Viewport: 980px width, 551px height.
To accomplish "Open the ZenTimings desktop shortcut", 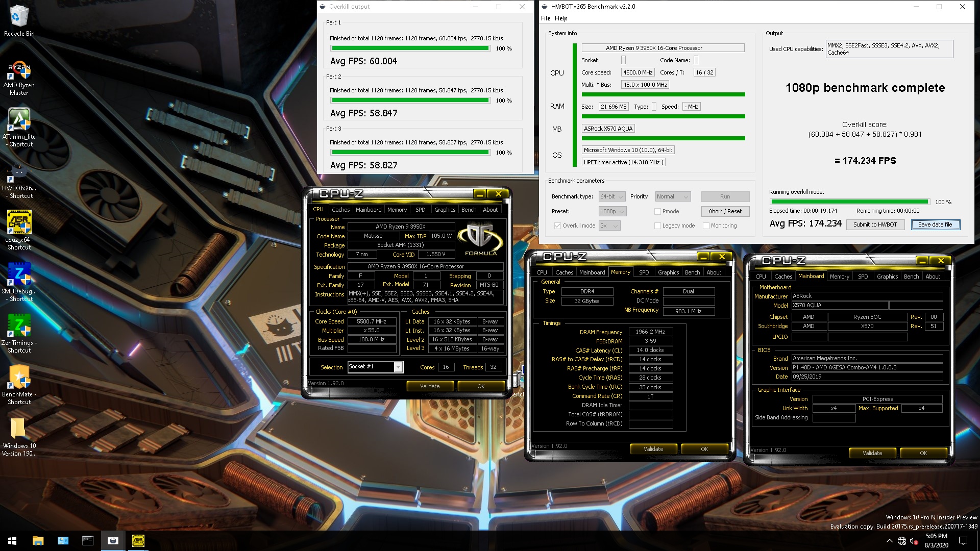I will click(x=19, y=333).
